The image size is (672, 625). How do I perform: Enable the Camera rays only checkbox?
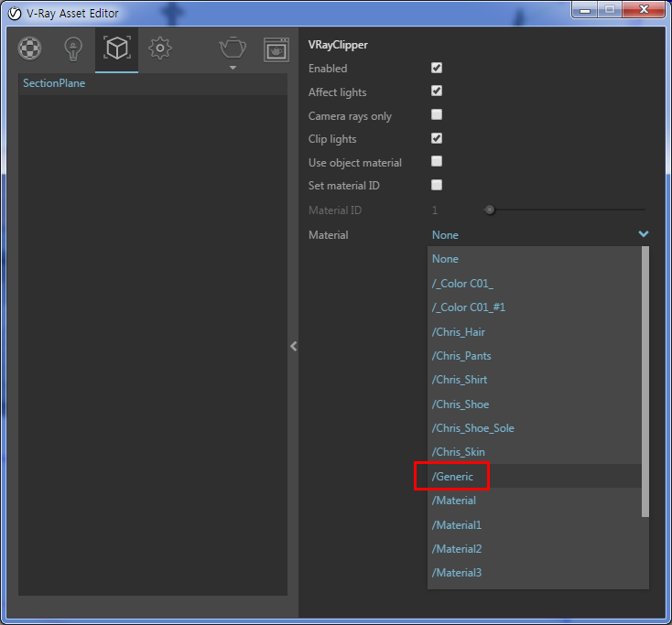point(437,114)
